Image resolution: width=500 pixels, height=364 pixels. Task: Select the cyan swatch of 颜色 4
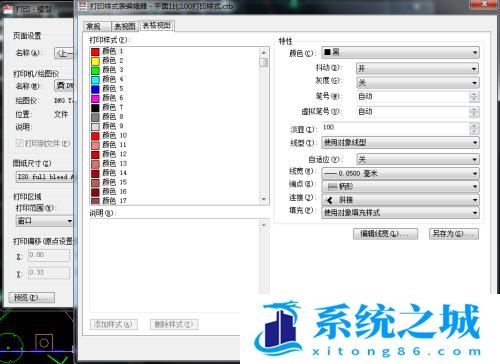click(95, 80)
